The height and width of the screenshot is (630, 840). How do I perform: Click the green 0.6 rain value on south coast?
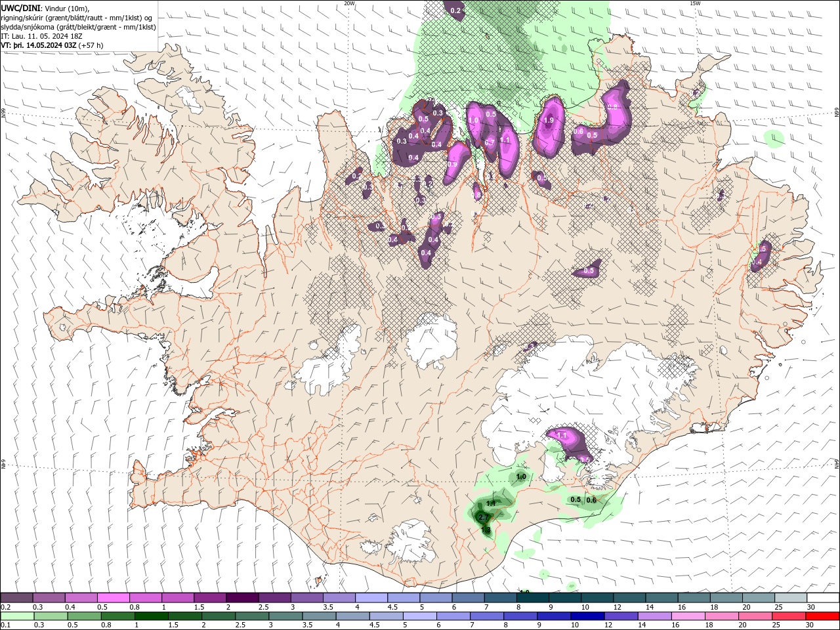coord(591,500)
